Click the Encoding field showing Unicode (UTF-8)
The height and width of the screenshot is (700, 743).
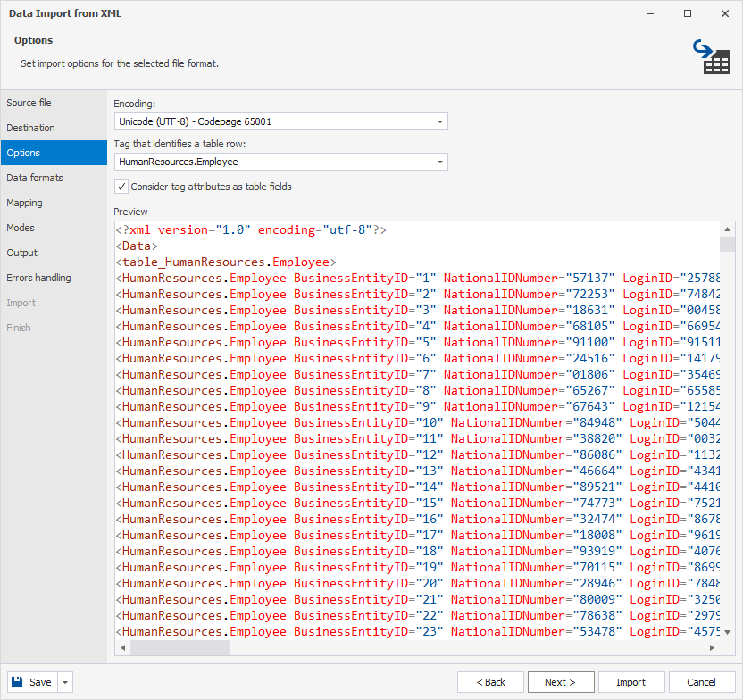(x=281, y=121)
